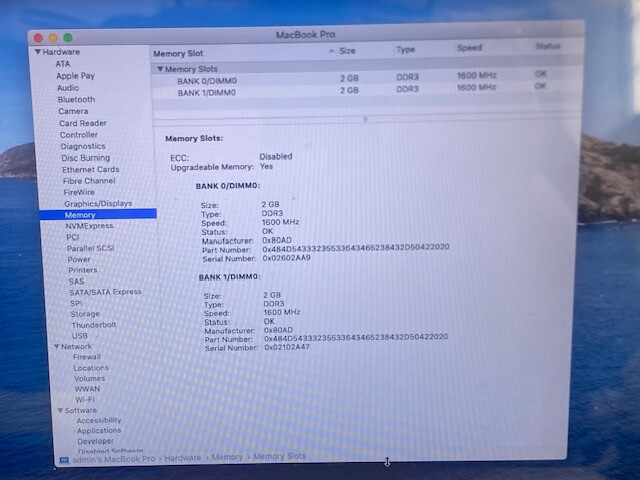
Task: Sort by Type column header
Action: click(x=405, y=49)
